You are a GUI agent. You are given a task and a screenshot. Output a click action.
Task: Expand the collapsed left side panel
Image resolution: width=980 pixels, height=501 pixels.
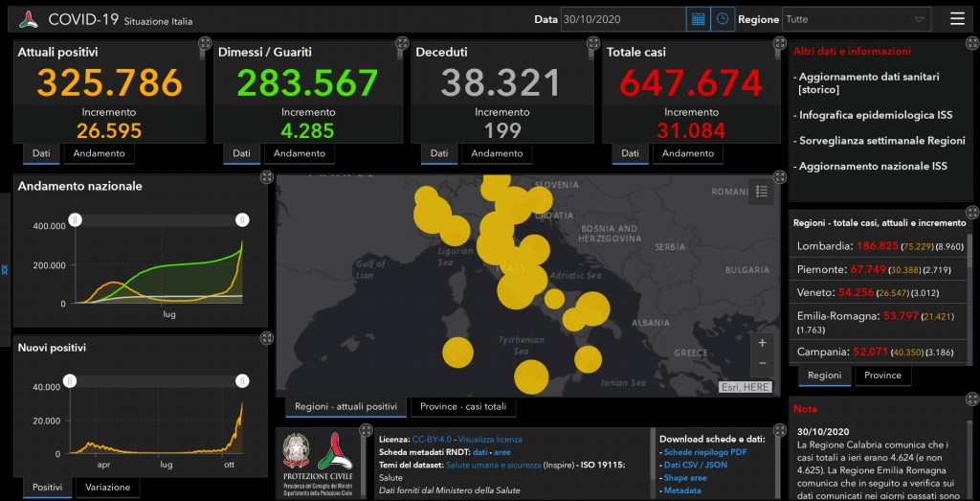[5, 269]
